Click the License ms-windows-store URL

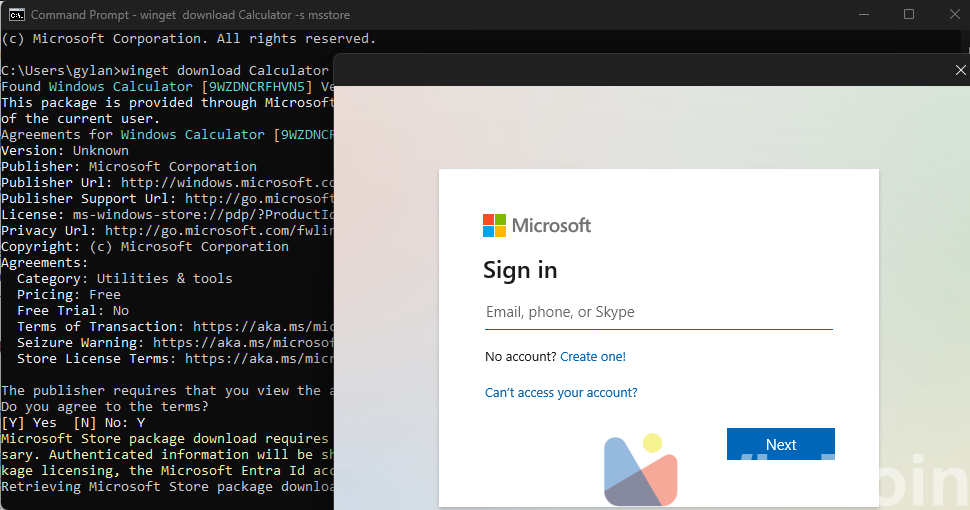click(x=202, y=215)
